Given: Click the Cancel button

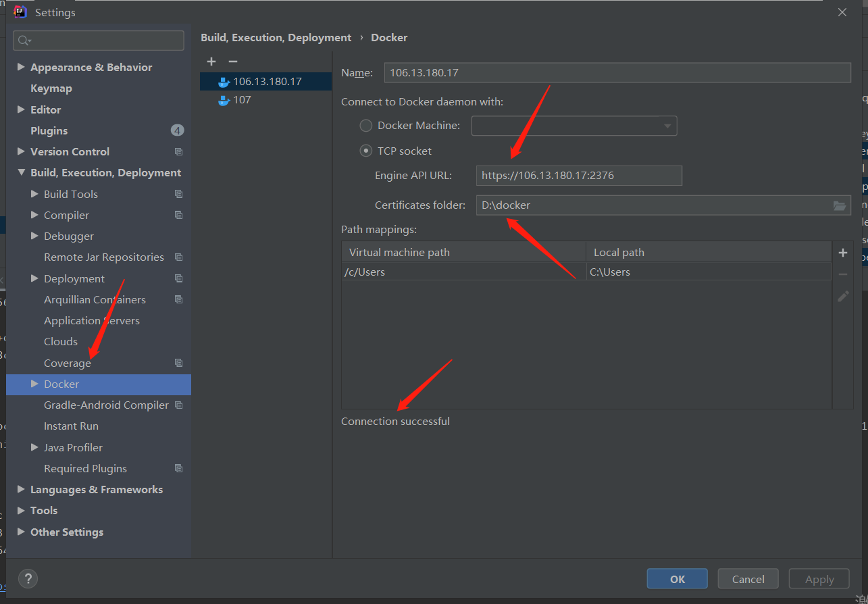Looking at the screenshot, I should pos(748,579).
